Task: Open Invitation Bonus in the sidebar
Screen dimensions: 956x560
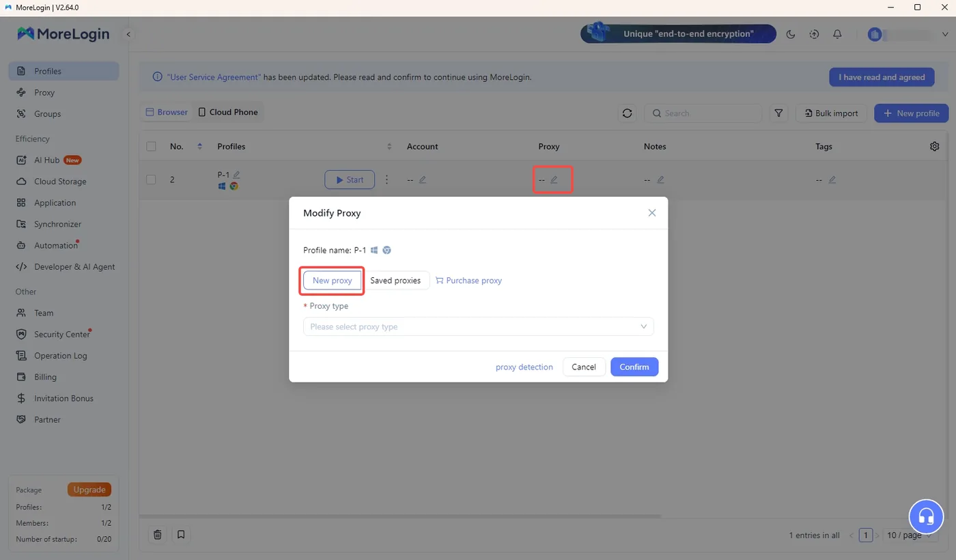Action: coord(64,398)
